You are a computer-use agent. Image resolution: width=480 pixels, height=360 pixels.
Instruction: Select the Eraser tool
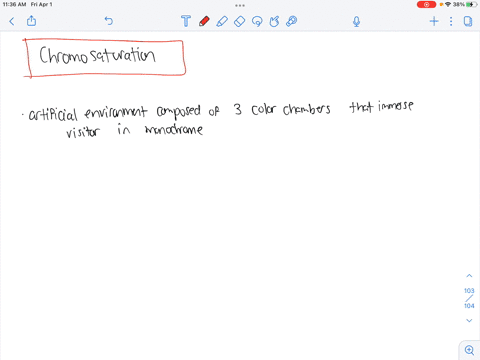point(239,21)
